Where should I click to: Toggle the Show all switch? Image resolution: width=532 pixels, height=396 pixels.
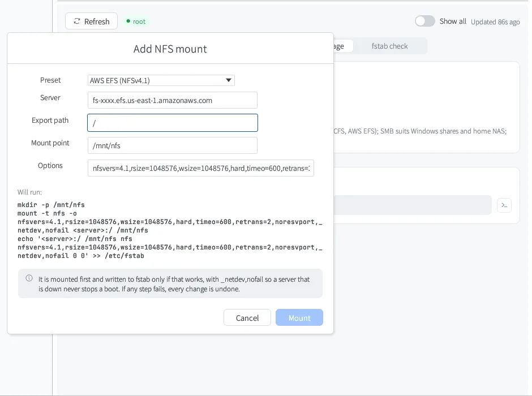coord(425,21)
